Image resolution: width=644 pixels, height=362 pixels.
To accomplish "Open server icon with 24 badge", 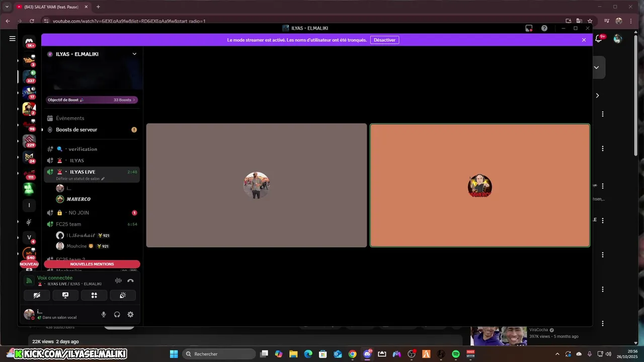I will (x=29, y=157).
